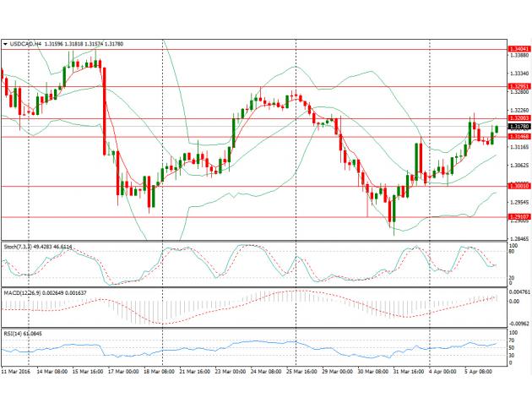Select the 1.34041 red price label

[519, 50]
